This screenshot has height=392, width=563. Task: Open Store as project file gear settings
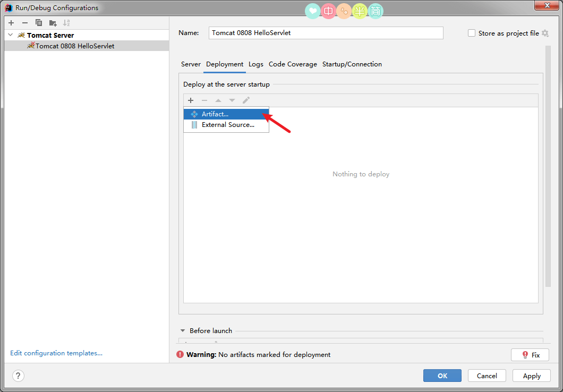point(545,33)
